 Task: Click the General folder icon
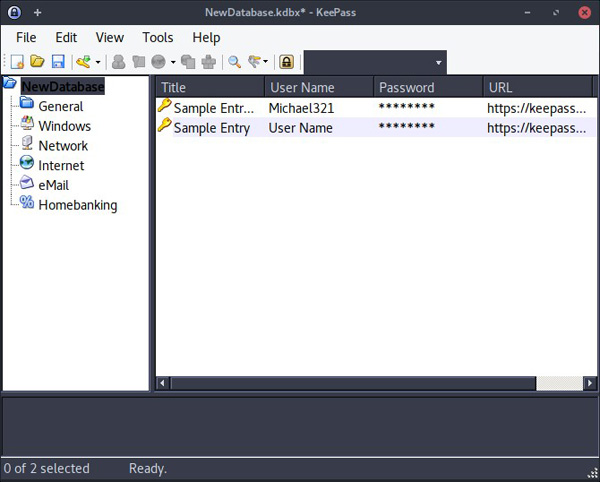point(27,102)
